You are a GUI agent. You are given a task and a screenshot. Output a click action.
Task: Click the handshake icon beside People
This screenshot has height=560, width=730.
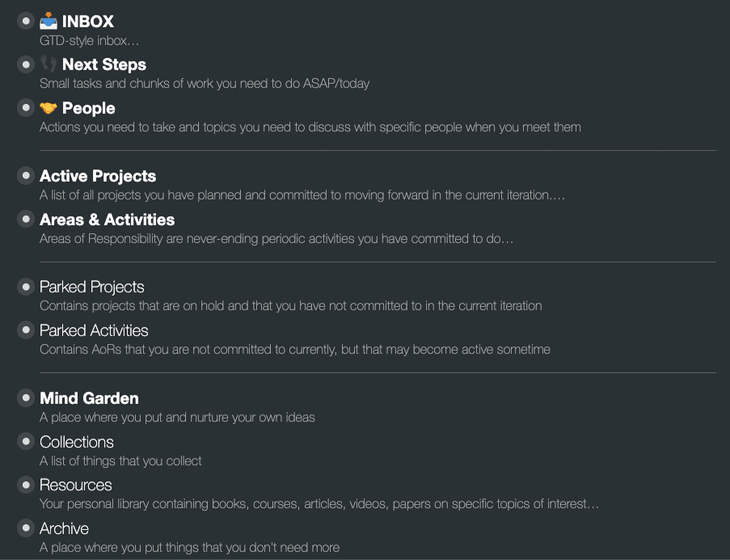click(x=48, y=107)
